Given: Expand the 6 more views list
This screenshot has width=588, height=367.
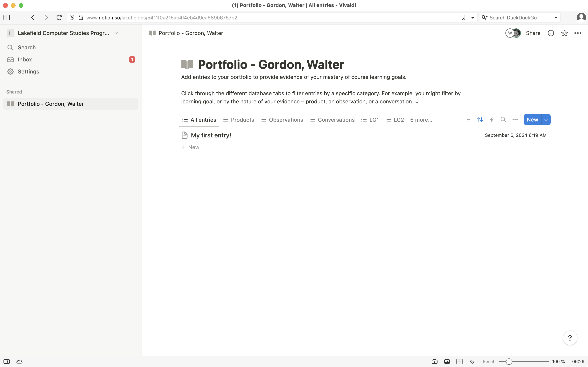Looking at the screenshot, I should point(421,120).
